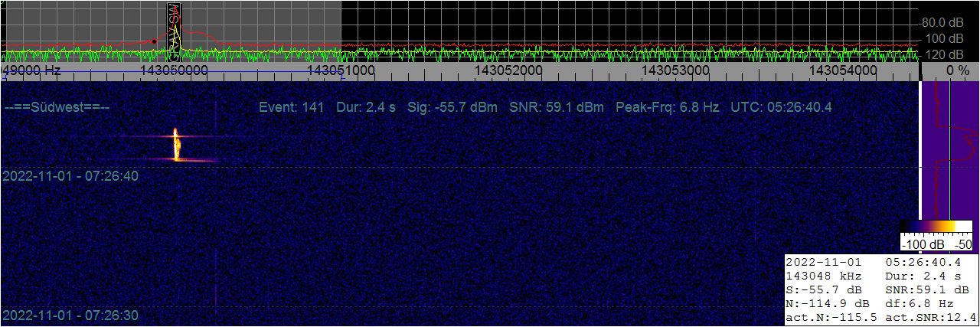Image resolution: width=980 pixels, height=327 pixels.
Task: Select the 143054000 frequency scale label
Action: 844,70
